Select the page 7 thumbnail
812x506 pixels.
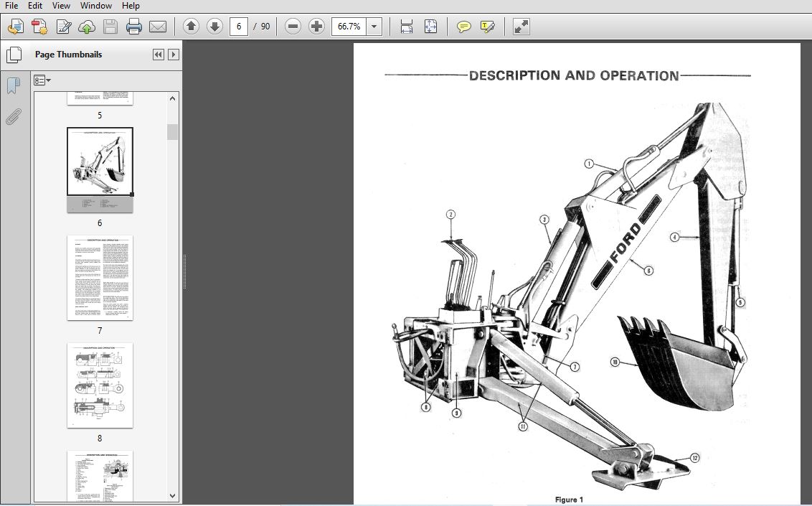[100, 278]
